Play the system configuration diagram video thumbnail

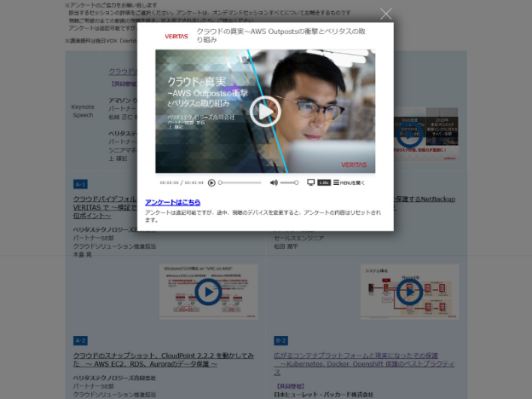click(x=409, y=292)
